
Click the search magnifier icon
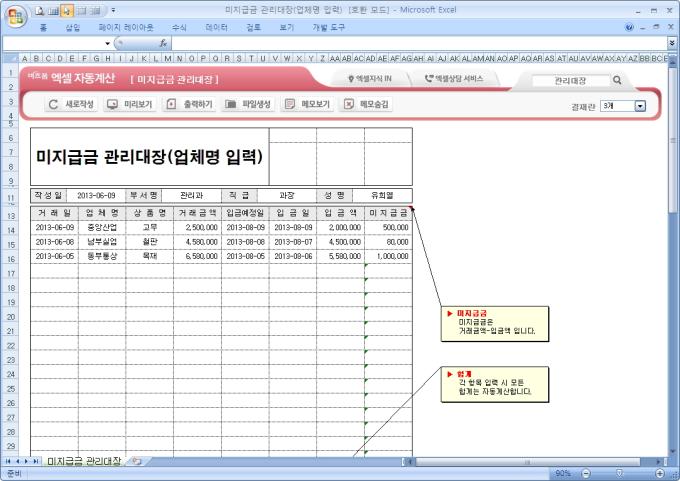click(x=617, y=80)
